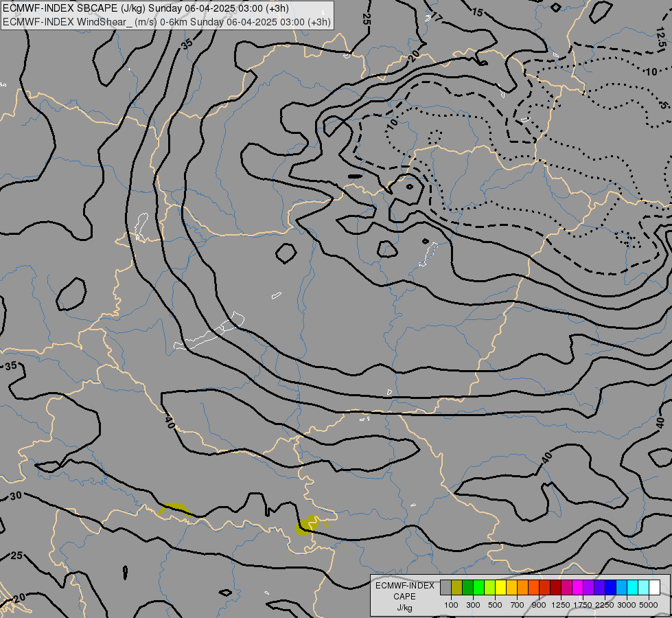Click the contour label 15
The image size is (672, 618).
point(478,12)
